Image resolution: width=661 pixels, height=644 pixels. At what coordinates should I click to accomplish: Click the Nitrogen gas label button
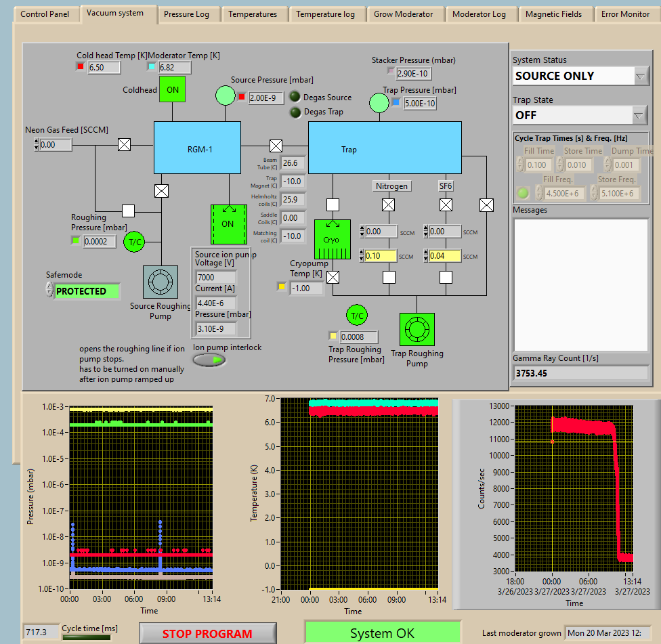pos(392,186)
